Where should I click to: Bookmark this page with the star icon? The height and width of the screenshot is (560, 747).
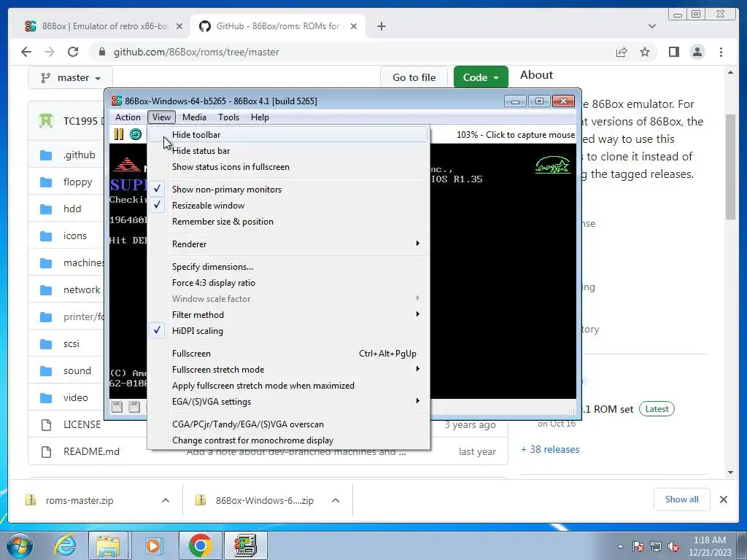(x=645, y=52)
